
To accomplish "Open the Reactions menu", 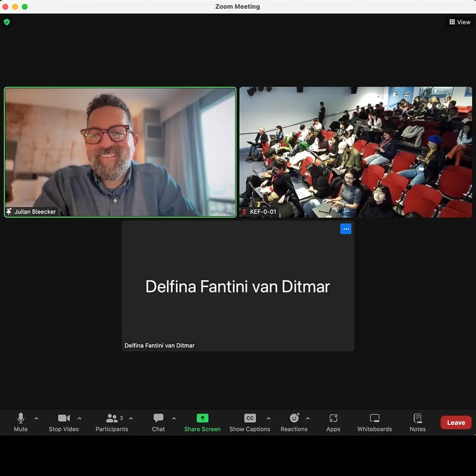I will 294,422.
